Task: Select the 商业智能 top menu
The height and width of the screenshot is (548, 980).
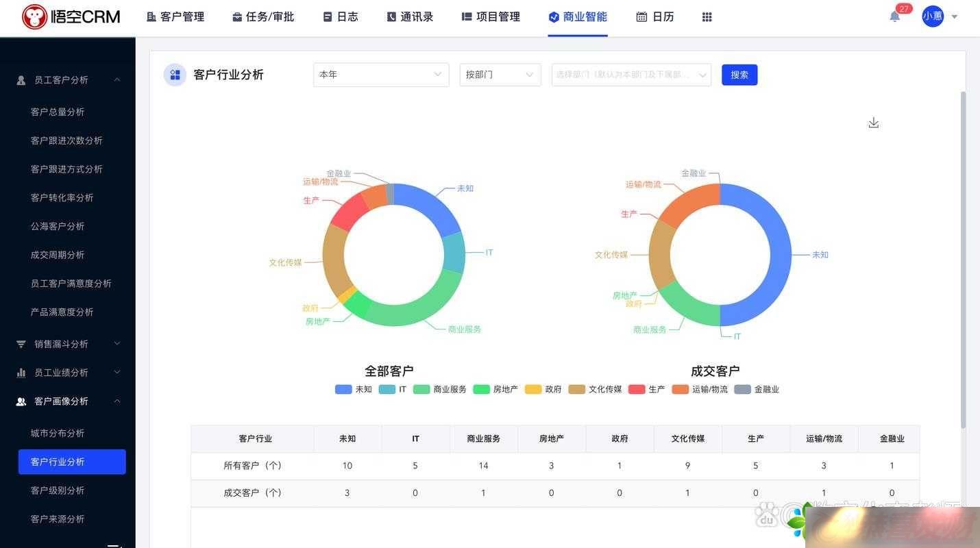Action: (x=578, y=17)
